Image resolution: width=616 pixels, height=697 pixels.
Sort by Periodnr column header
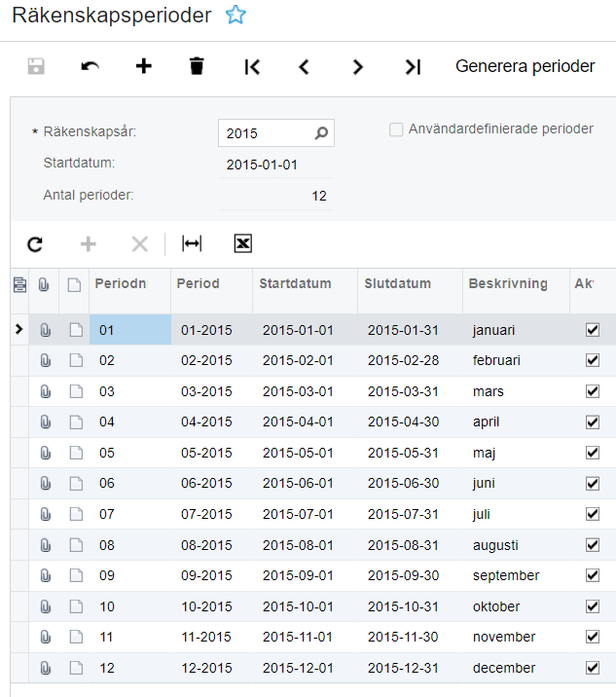tap(129, 291)
